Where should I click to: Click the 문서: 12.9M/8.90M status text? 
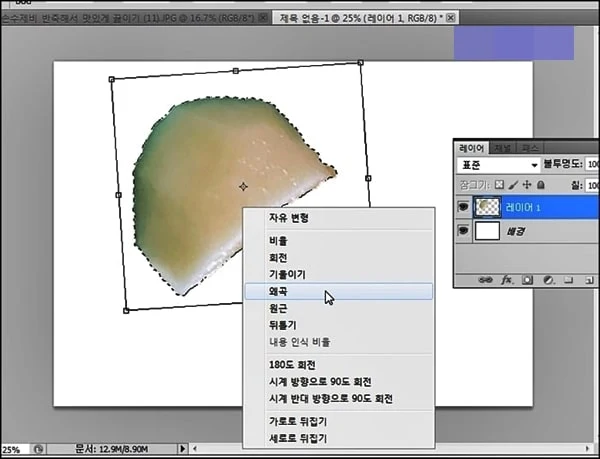pos(112,449)
